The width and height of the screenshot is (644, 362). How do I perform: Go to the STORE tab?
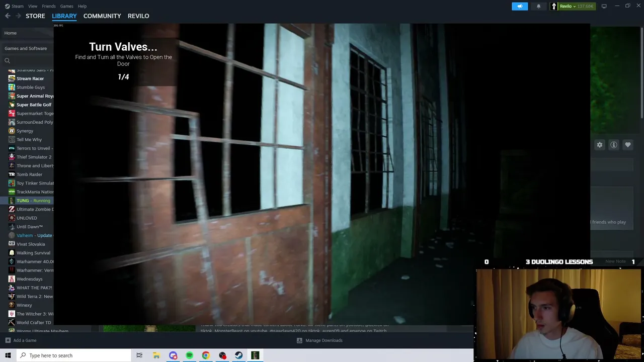pos(35,16)
